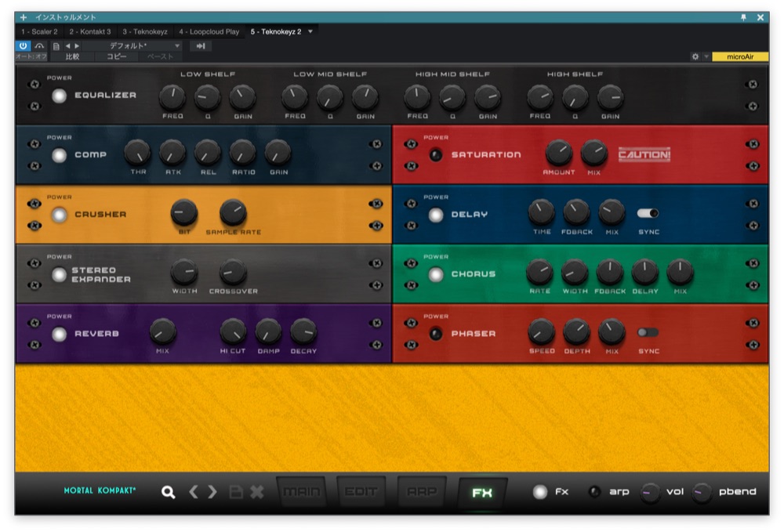Viewport: 784px width, 532px height.
Task: Click the preset search magnifier icon
Action: click(168, 492)
